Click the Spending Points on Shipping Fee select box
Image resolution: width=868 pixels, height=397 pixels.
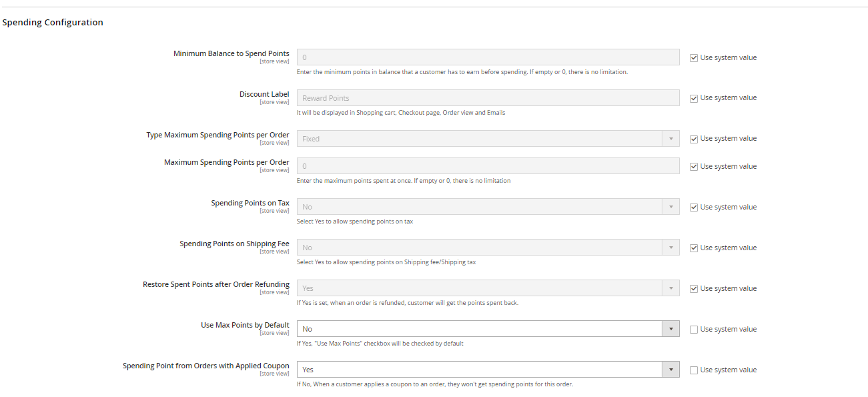(488, 248)
